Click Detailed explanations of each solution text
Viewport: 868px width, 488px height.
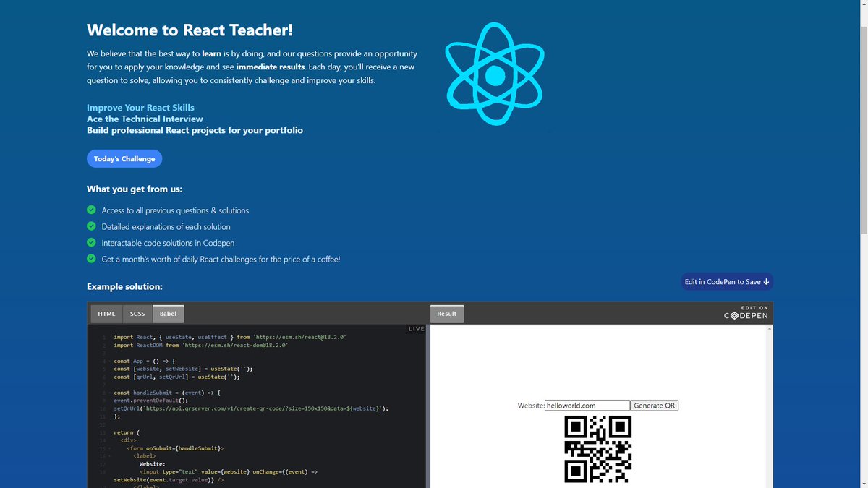pyautogui.click(x=166, y=227)
